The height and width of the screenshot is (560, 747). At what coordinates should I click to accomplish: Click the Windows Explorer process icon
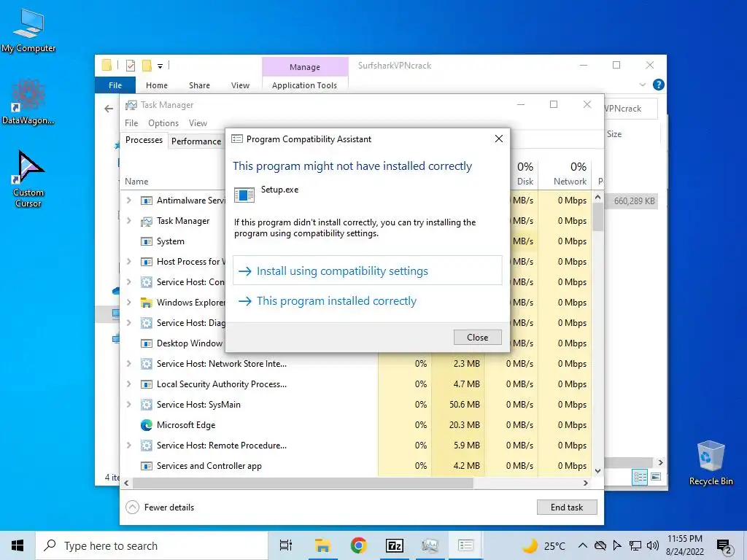(146, 303)
